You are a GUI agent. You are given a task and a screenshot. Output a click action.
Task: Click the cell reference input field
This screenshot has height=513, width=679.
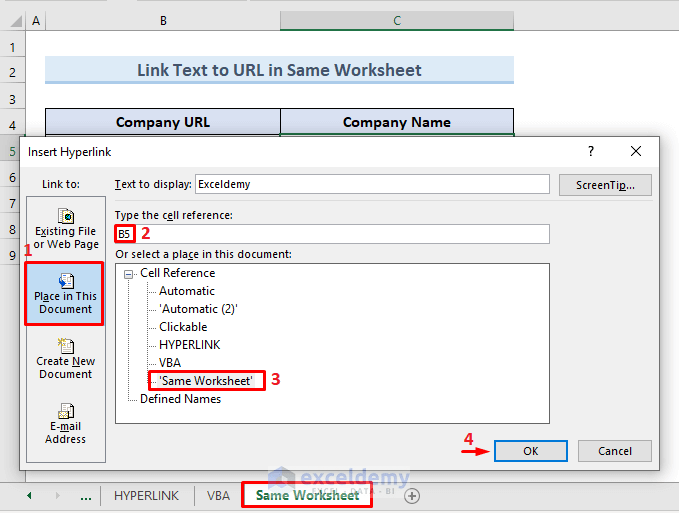coord(332,234)
